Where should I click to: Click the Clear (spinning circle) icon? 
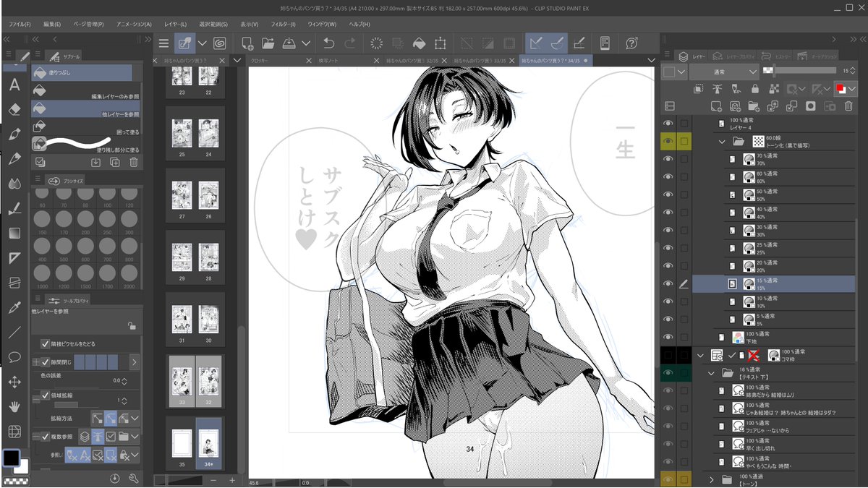[376, 43]
